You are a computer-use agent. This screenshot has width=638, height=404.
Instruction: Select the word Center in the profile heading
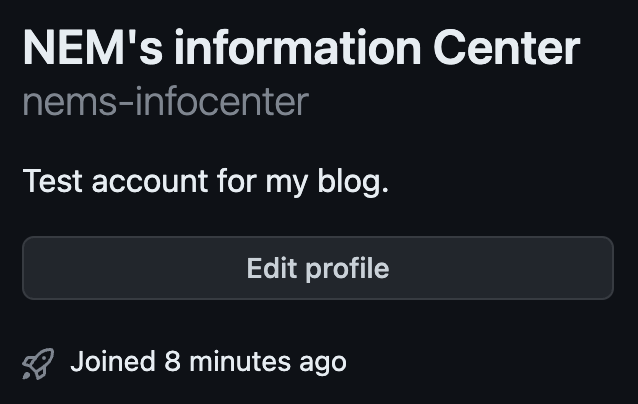pyautogui.click(x=507, y=48)
